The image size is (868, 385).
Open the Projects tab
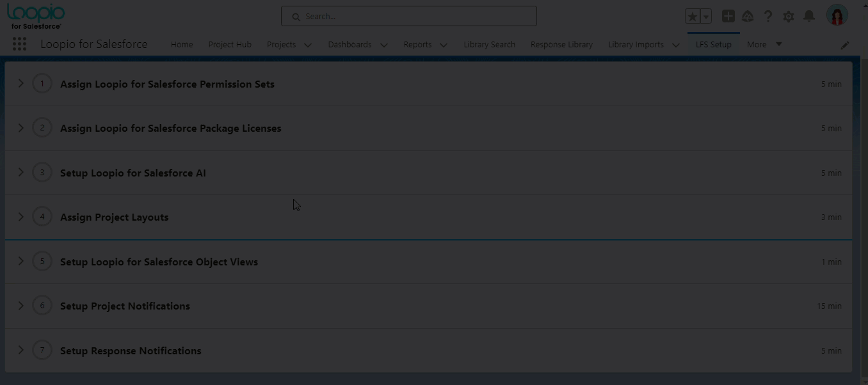281,44
